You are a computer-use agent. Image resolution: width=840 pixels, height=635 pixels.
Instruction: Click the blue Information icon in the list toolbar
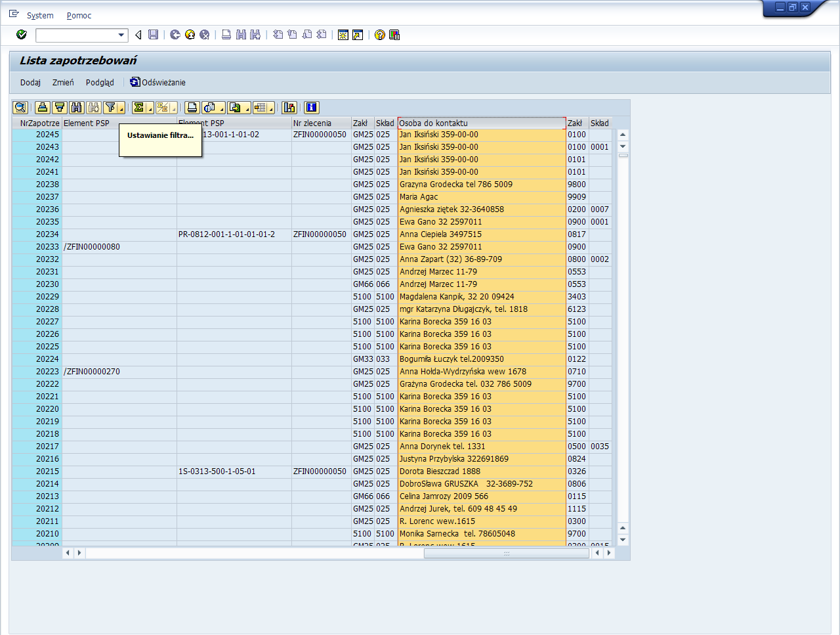pos(312,108)
